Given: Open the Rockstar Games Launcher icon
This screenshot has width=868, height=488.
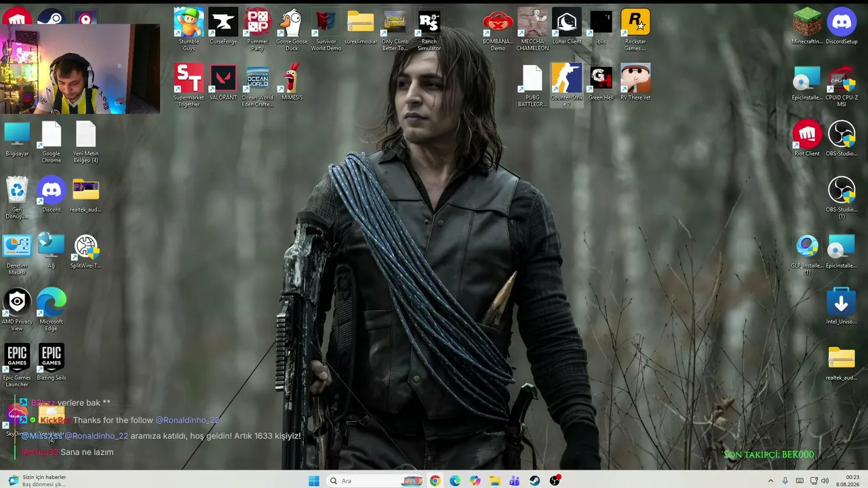Looking at the screenshot, I should [635, 30].
